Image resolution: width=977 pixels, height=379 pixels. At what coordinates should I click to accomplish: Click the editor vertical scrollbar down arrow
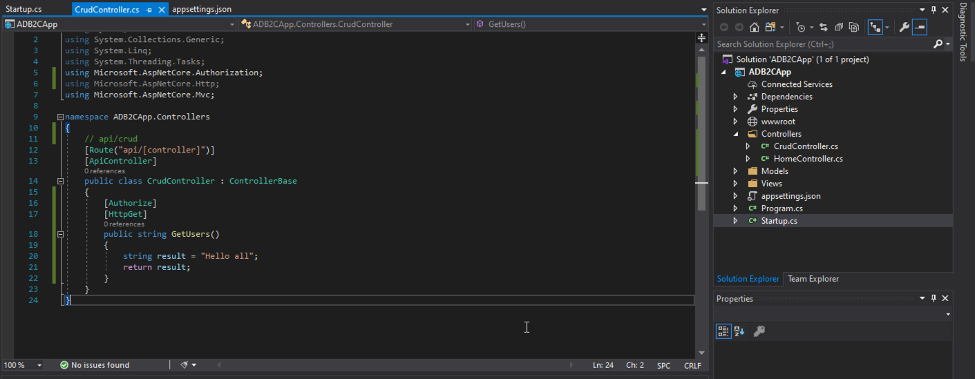pyautogui.click(x=702, y=353)
